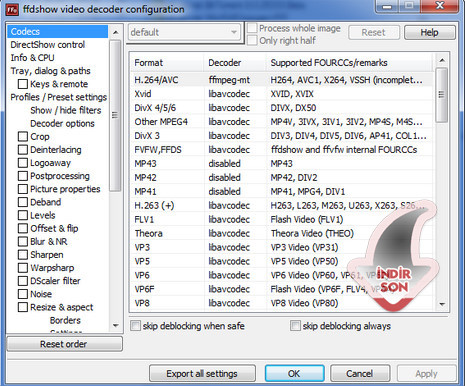Click codec list scroll down arrow
This screenshot has width=465, height=386.
[x=442, y=304]
